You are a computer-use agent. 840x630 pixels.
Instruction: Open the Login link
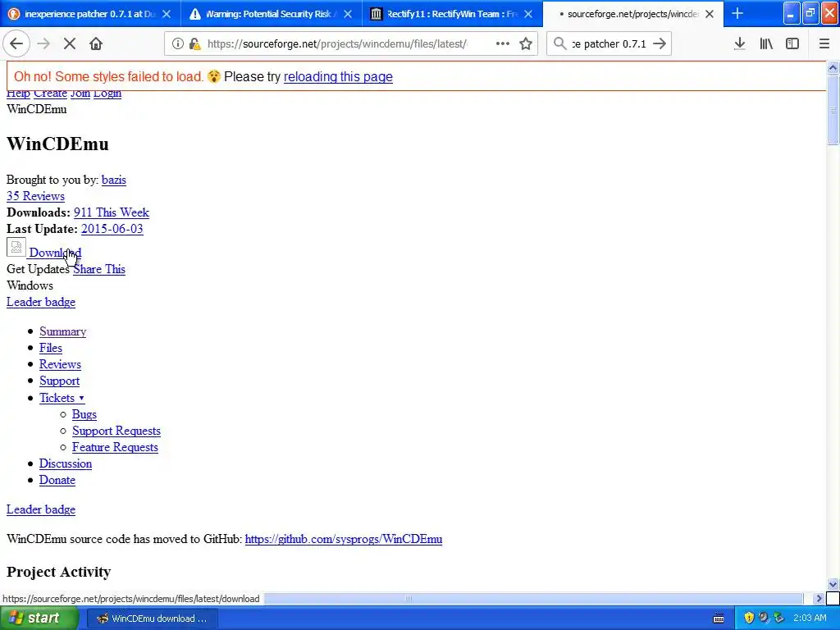pyautogui.click(x=107, y=94)
